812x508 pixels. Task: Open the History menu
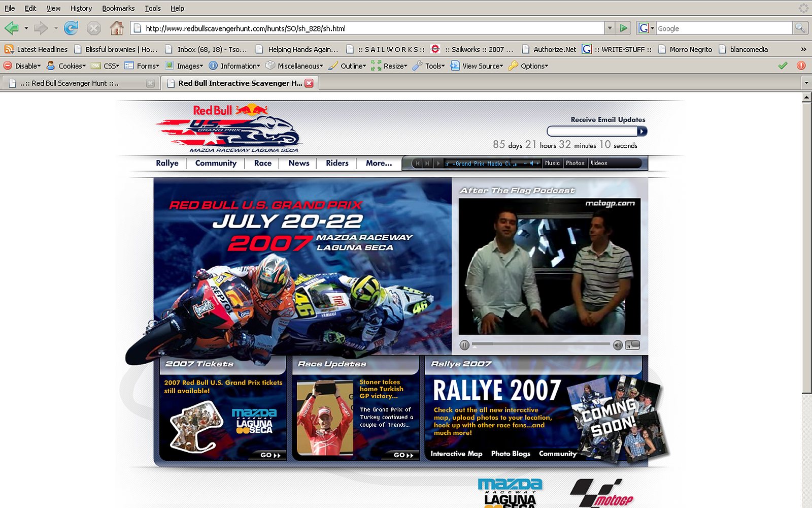(81, 8)
